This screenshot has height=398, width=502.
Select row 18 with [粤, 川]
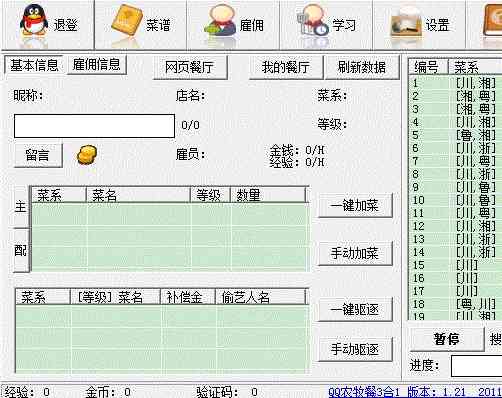pos(455,304)
